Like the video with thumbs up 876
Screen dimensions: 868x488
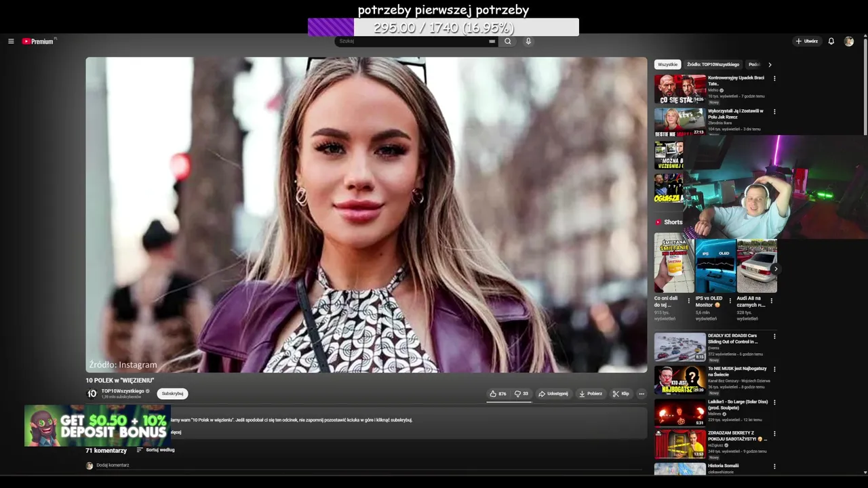pos(498,394)
